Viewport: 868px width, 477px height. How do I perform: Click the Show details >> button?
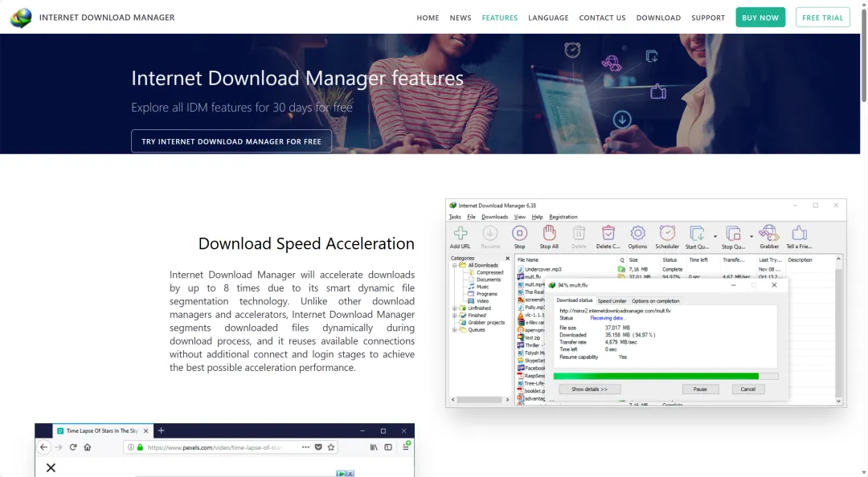[589, 389]
